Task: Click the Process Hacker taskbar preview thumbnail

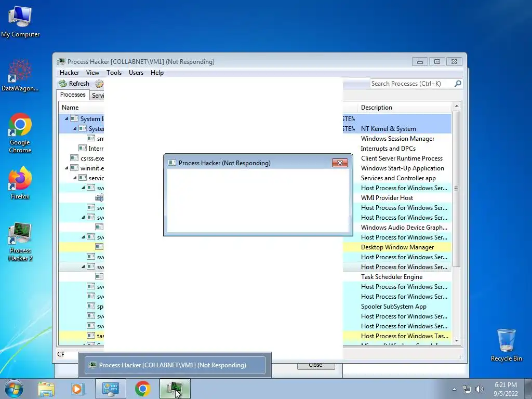Action: [x=175, y=365]
